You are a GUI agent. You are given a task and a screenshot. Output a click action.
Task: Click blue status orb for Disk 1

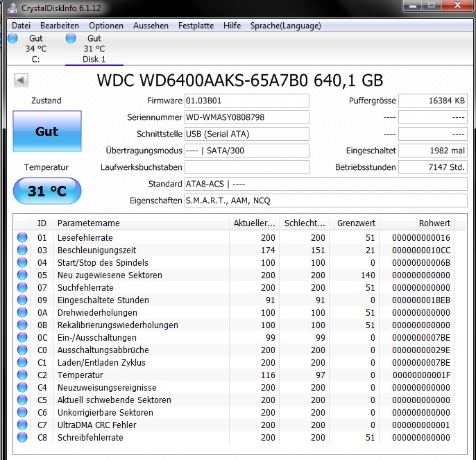click(x=71, y=38)
